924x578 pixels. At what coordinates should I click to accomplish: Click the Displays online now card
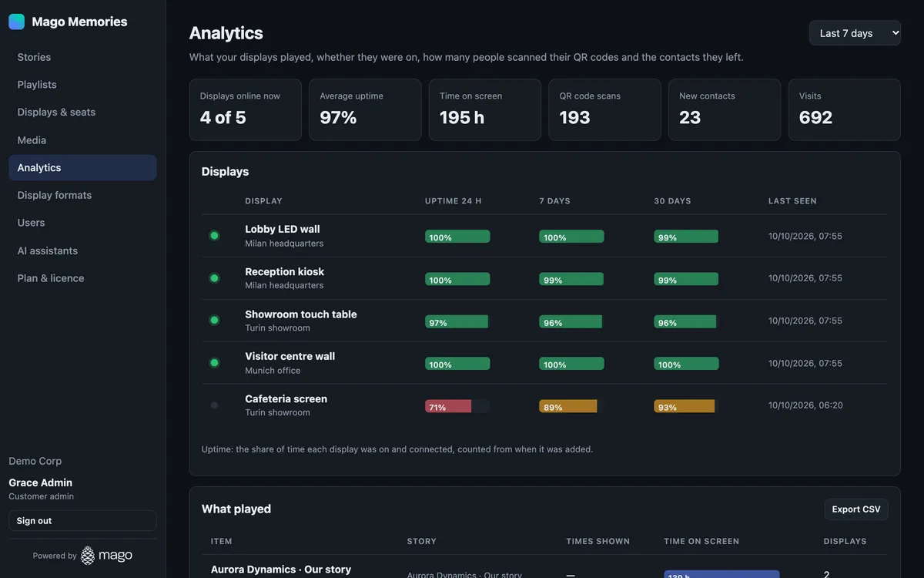[246, 109]
